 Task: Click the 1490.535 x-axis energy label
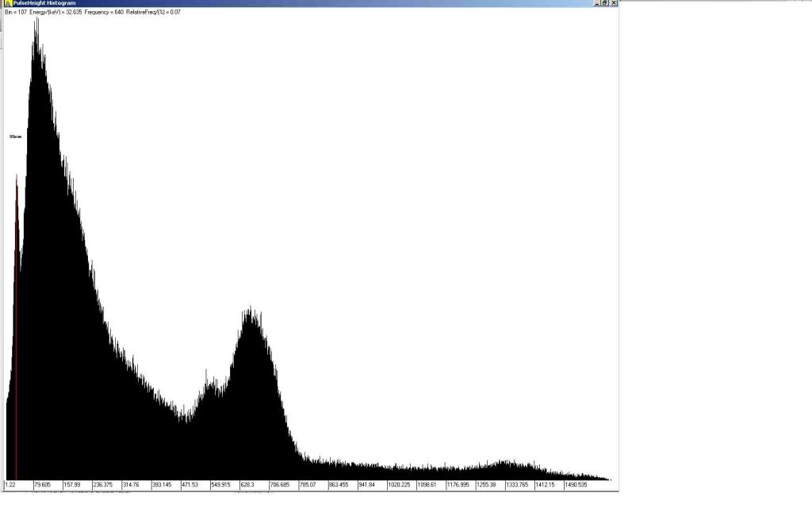[x=576, y=484]
